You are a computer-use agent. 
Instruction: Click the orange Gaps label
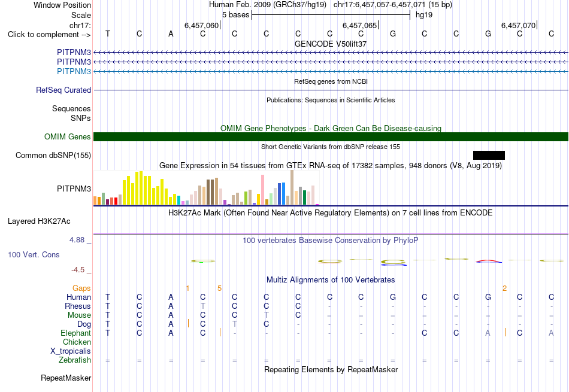click(x=81, y=288)
